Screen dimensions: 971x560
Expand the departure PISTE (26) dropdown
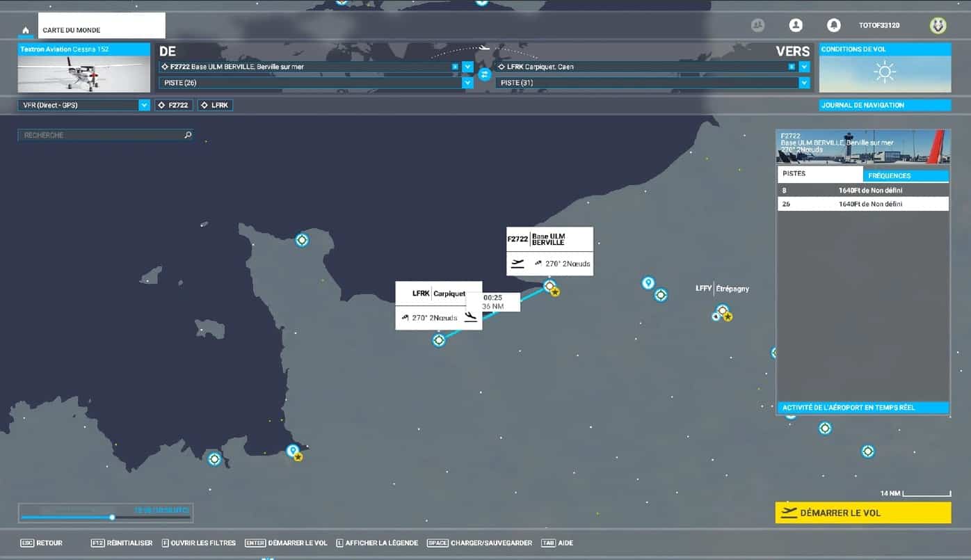tap(467, 83)
